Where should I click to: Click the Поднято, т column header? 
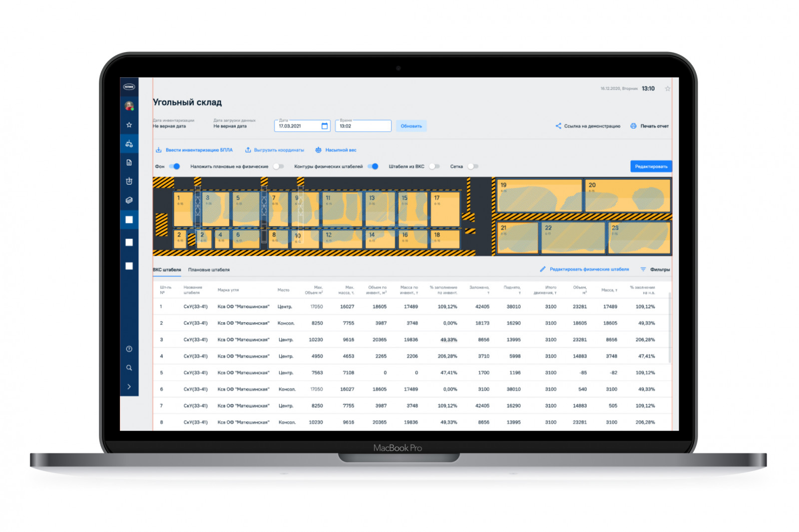tap(512, 290)
